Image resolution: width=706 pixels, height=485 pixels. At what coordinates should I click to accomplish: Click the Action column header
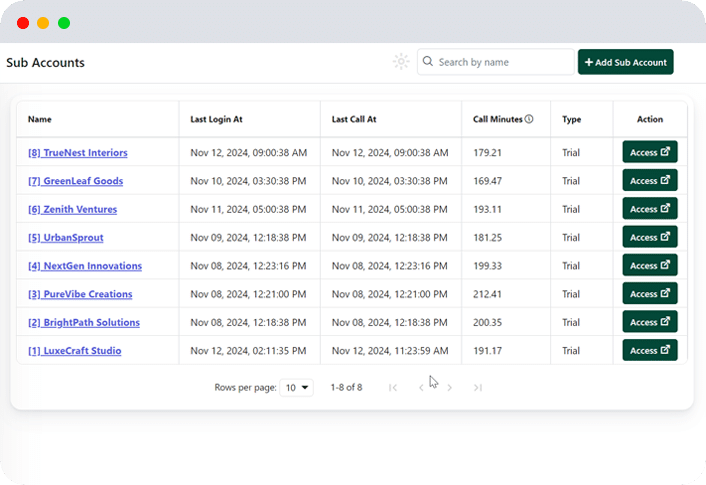pos(650,119)
